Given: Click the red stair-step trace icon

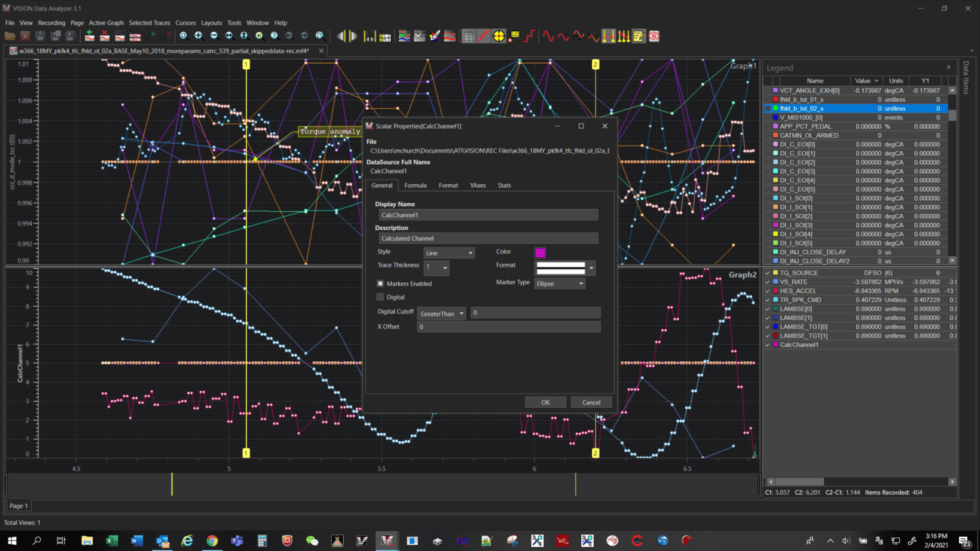Looking at the screenshot, I should (x=530, y=36).
